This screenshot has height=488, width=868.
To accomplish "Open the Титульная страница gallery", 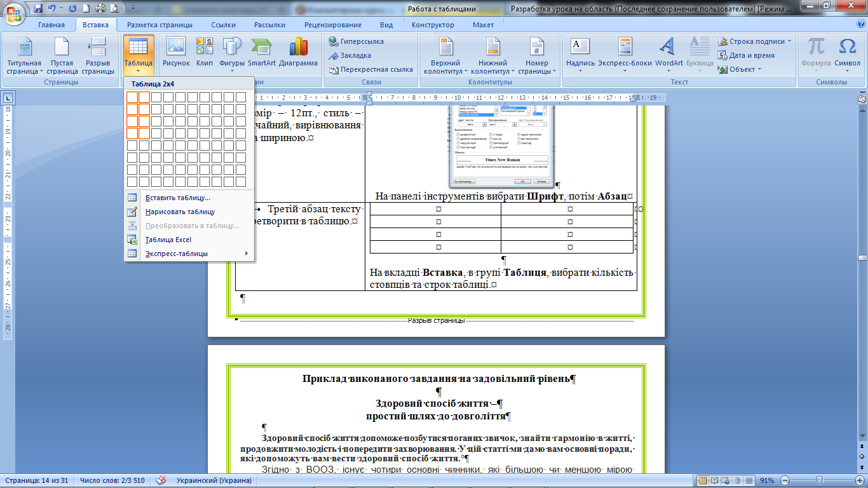I will coord(24,55).
